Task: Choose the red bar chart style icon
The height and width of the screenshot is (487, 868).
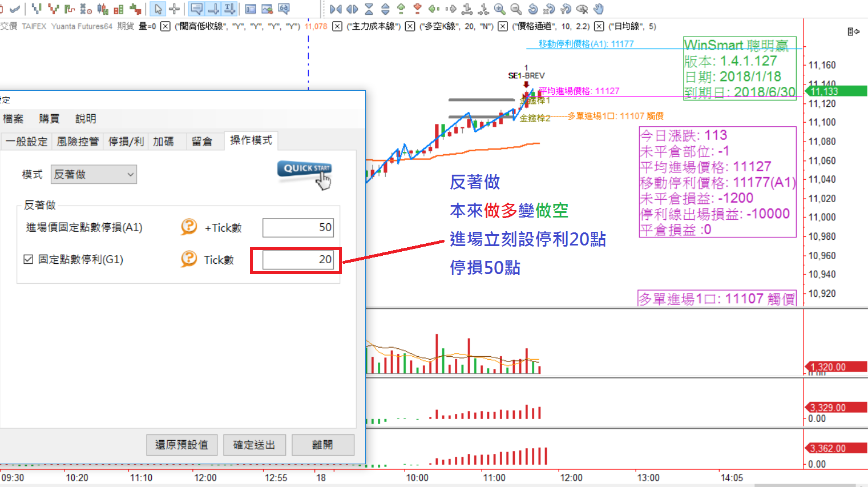Action: (54, 9)
